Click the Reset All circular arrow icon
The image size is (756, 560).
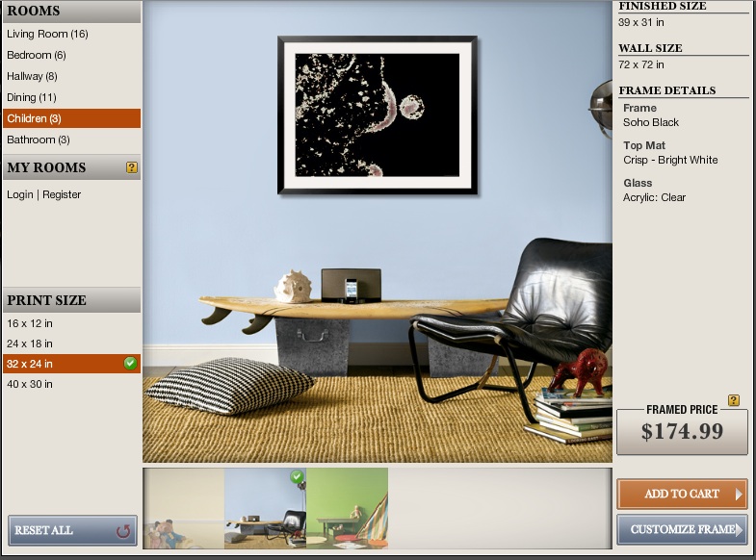(122, 530)
